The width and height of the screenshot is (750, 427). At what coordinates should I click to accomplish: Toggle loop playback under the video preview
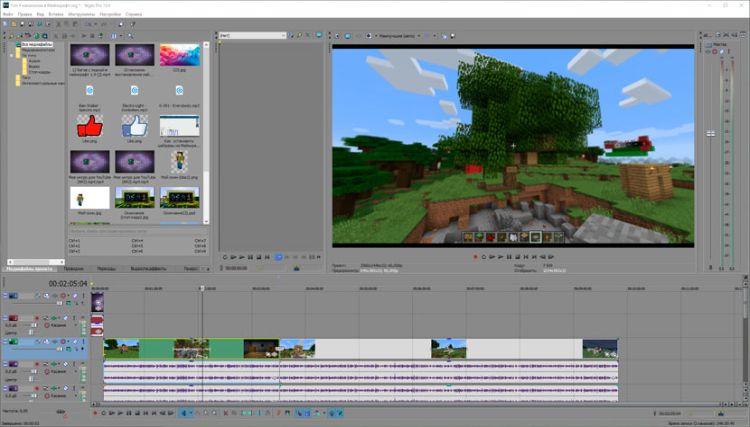point(484,257)
